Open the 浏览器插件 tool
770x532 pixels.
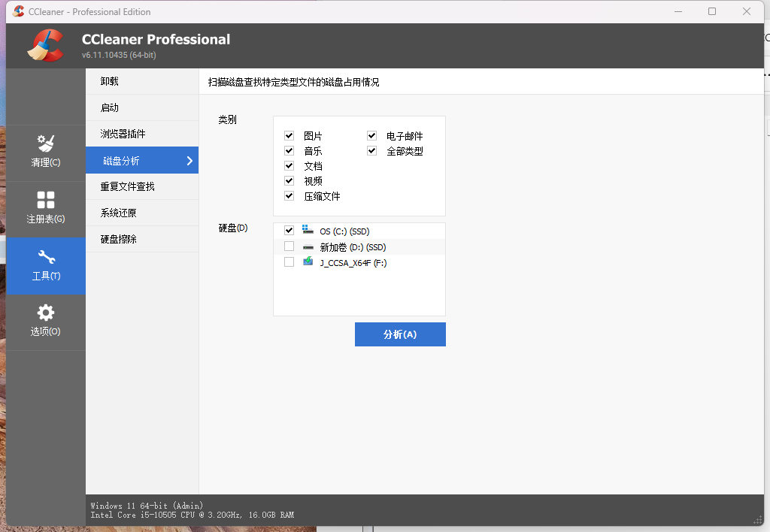[x=142, y=134]
